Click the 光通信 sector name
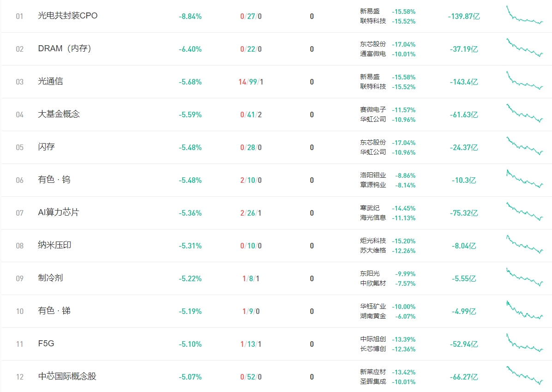This screenshot has height=392, width=552. pyautogui.click(x=50, y=81)
